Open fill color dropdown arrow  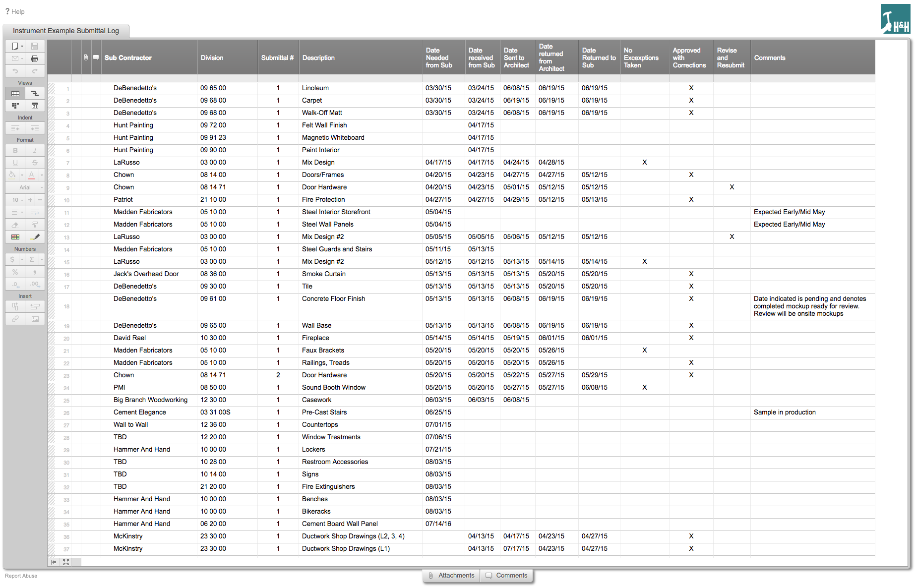coord(22,175)
